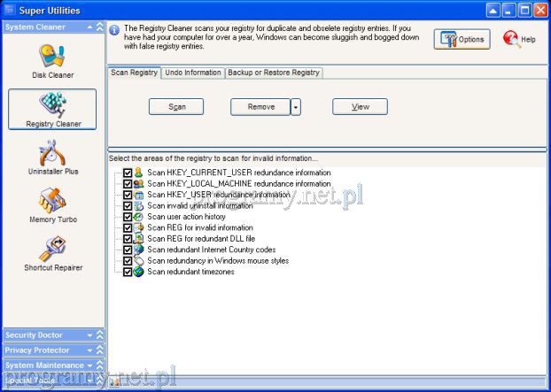Disable Scan redundant timezones checkbox
This screenshot has width=551, height=392.
point(128,272)
